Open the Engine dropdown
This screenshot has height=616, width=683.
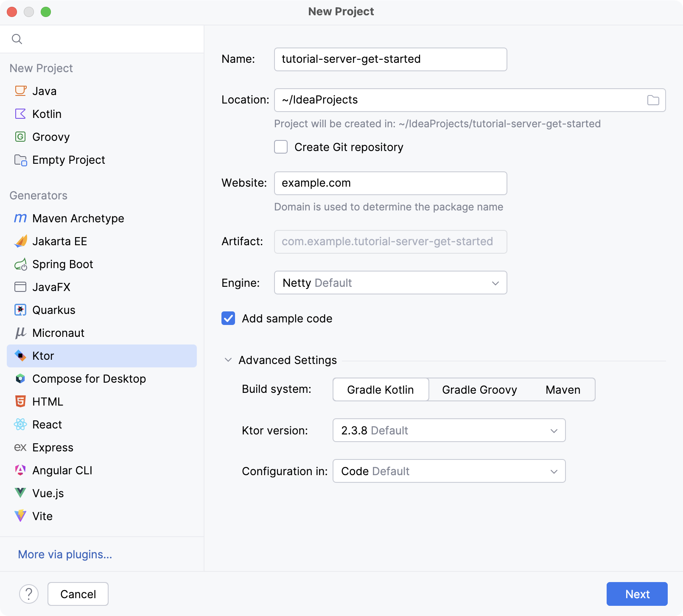[x=390, y=283]
